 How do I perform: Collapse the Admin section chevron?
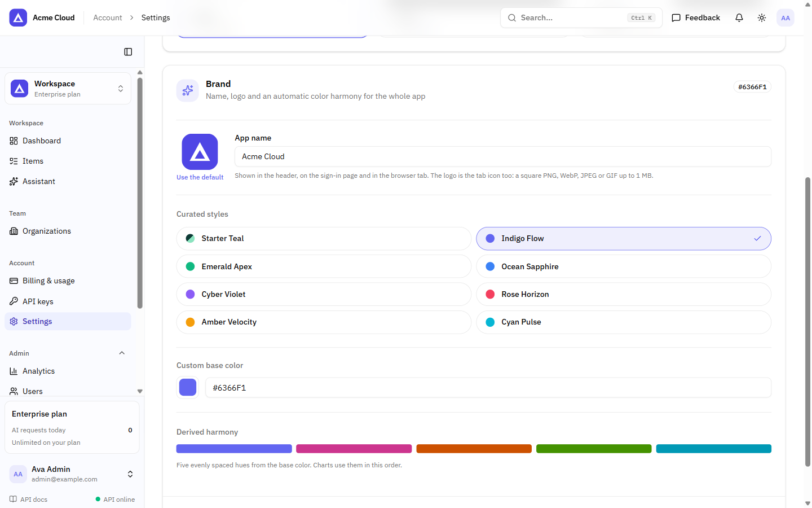pyautogui.click(x=122, y=353)
